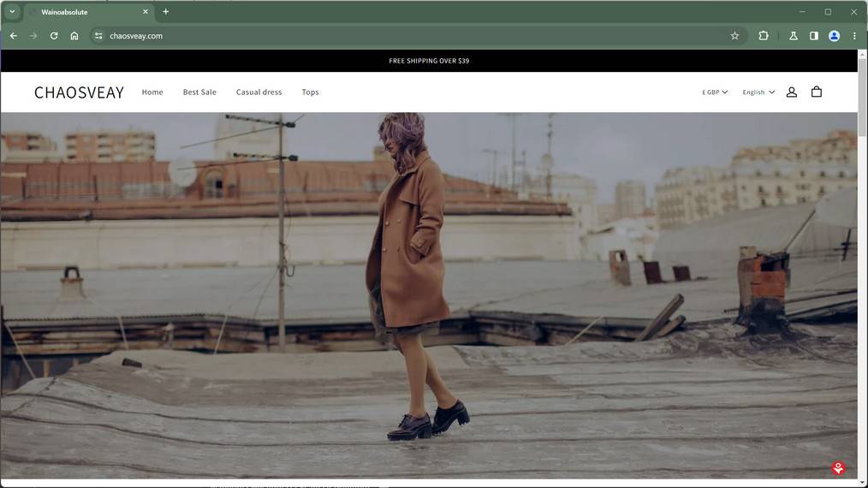Go to the browser home page
The height and width of the screenshot is (488, 868).
(x=74, y=36)
